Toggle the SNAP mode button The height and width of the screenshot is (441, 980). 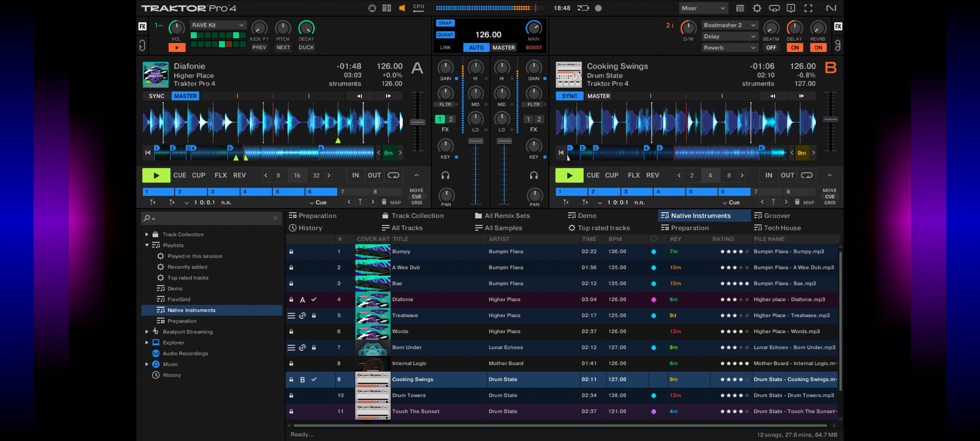(445, 23)
